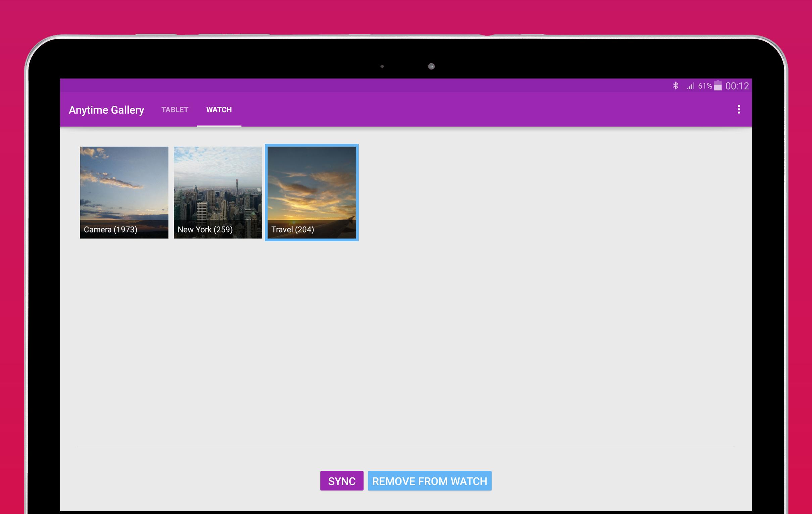
Task: Tap the 61% battery percentage
Action: pyautogui.click(x=705, y=86)
